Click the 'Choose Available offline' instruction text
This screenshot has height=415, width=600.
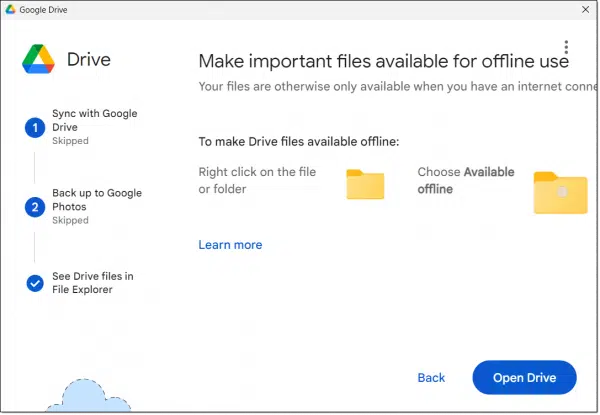464,180
